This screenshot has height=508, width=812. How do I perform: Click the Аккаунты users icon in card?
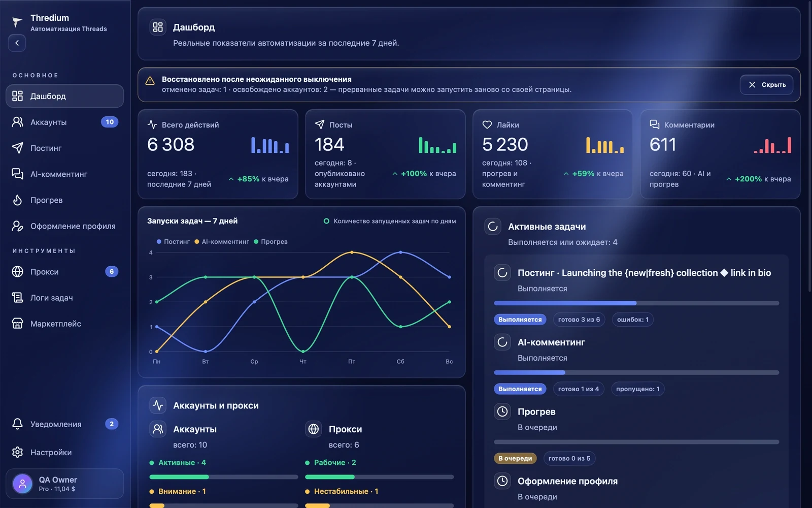tap(158, 429)
